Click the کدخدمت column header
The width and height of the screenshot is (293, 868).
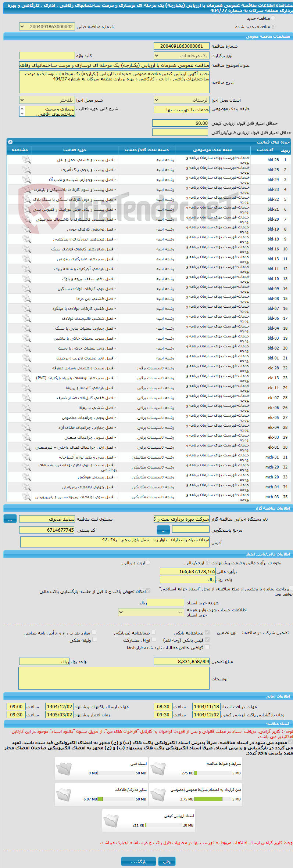coord(265,150)
